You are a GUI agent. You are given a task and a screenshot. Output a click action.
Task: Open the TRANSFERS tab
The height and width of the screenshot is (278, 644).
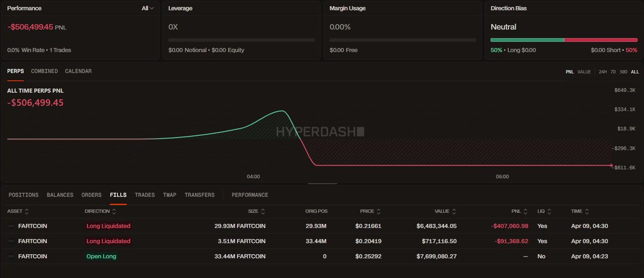click(x=200, y=195)
